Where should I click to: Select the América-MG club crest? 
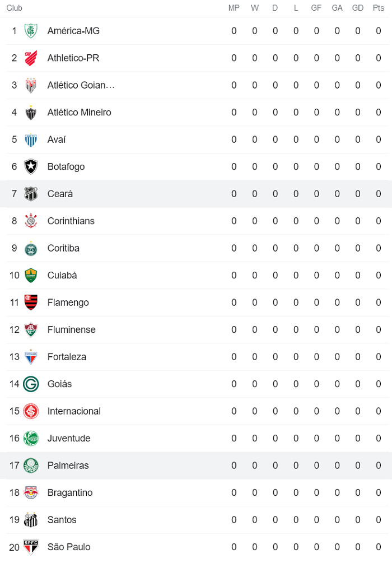point(31,31)
